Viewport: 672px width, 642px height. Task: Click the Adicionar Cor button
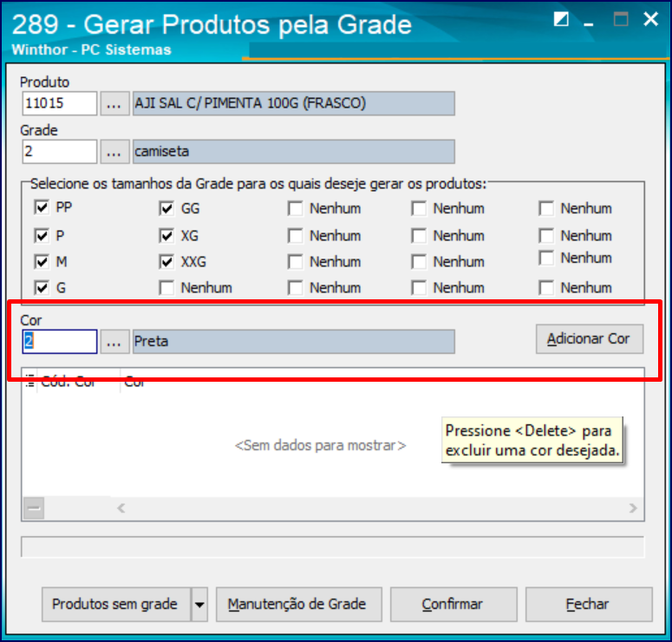(590, 339)
